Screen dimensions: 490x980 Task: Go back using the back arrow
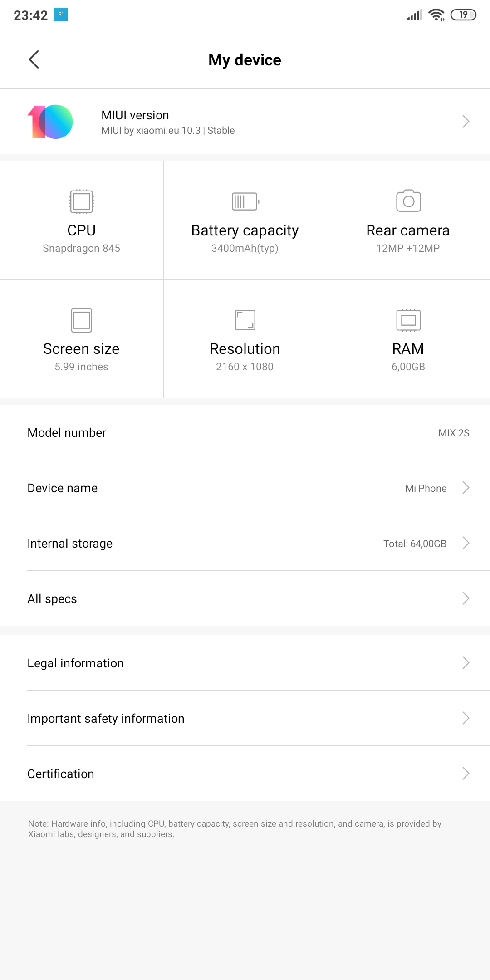(34, 59)
